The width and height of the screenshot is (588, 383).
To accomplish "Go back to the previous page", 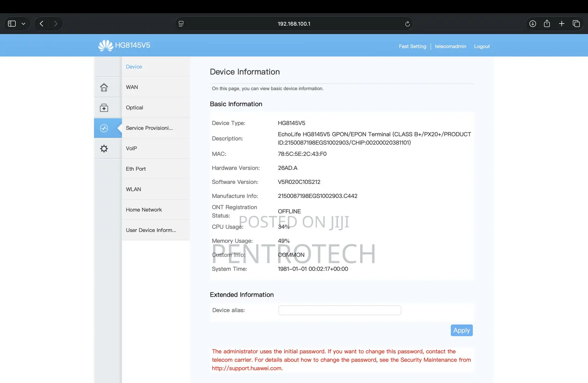I will (42, 24).
